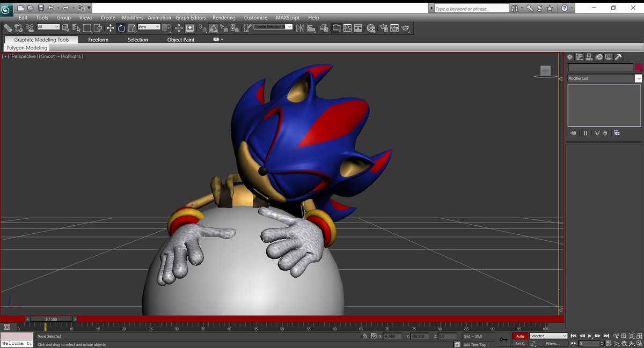The height and width of the screenshot is (348, 644).
Task: Click the Save File floppy icon
Action: 41,8
